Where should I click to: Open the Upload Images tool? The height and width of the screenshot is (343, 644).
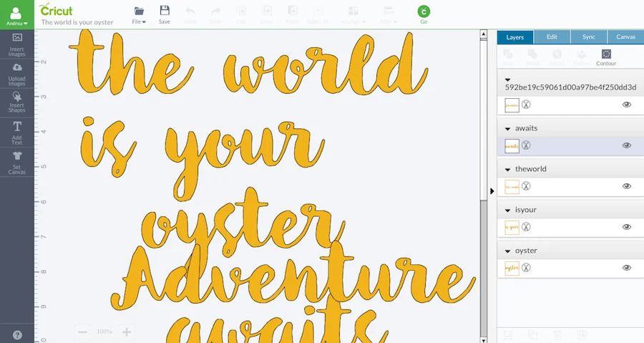[17, 74]
